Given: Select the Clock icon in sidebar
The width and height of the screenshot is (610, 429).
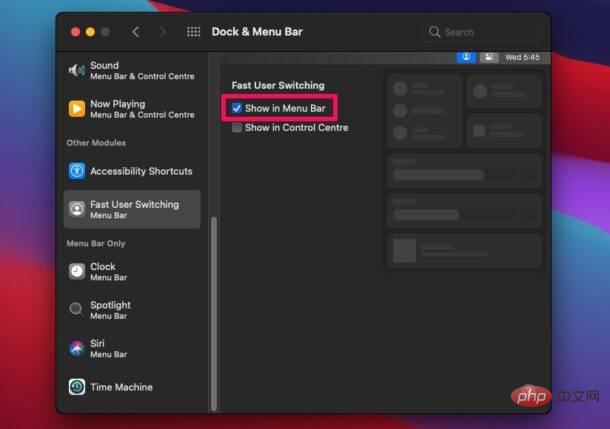Looking at the screenshot, I should click(77, 272).
